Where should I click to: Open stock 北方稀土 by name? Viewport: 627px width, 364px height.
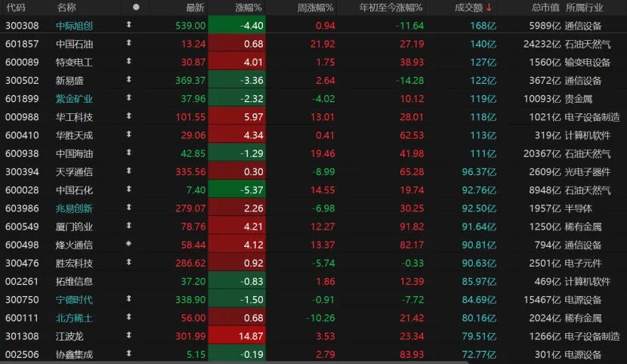tap(74, 318)
